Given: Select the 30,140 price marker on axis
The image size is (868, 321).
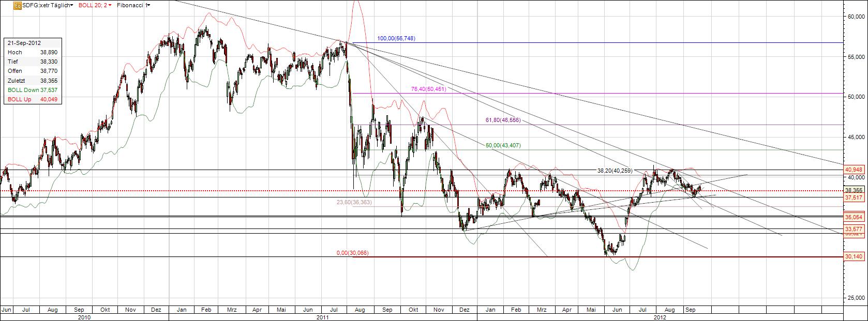Looking at the screenshot, I should 854,256.
